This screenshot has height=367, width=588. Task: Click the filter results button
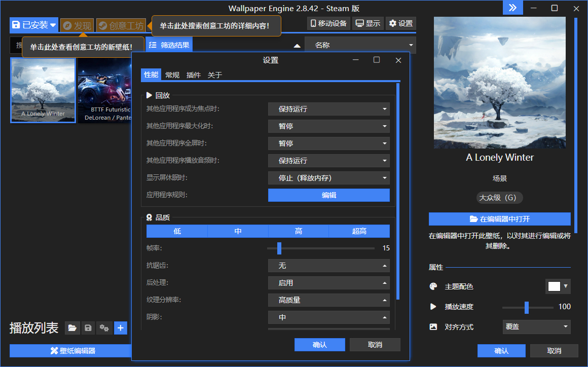pos(169,45)
